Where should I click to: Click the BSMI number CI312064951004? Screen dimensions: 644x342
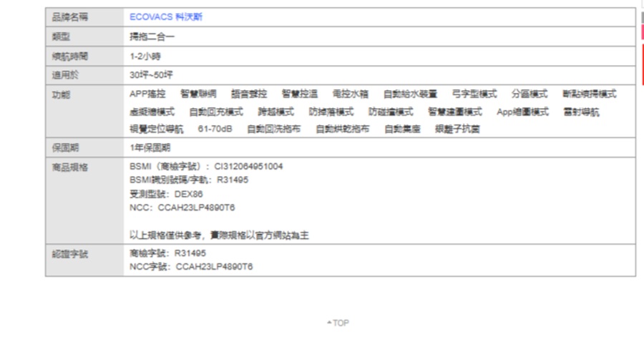248,166
